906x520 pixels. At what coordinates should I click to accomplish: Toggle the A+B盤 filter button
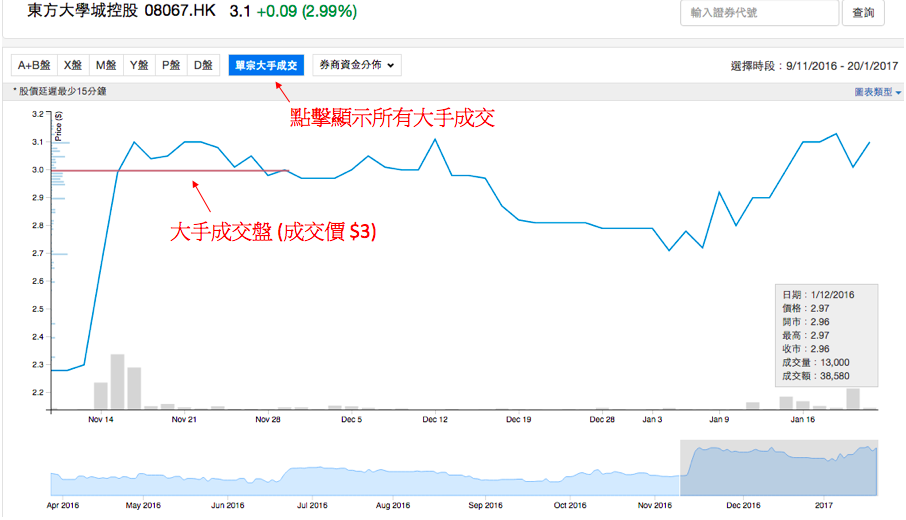tap(33, 65)
